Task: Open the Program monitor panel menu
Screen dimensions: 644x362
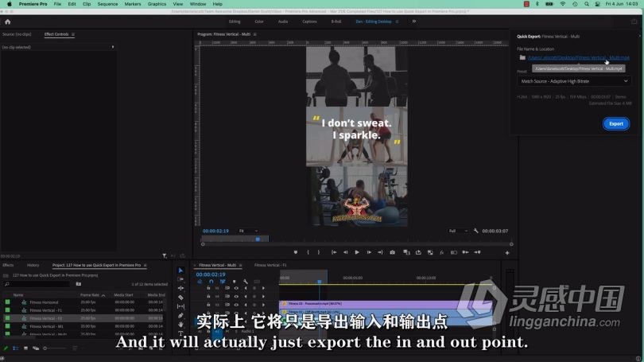Action: [x=255, y=34]
